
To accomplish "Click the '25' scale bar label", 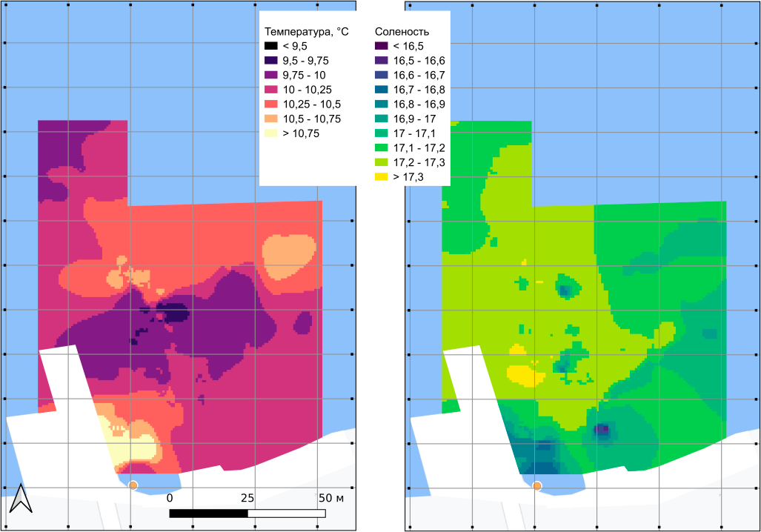I will [x=247, y=498].
